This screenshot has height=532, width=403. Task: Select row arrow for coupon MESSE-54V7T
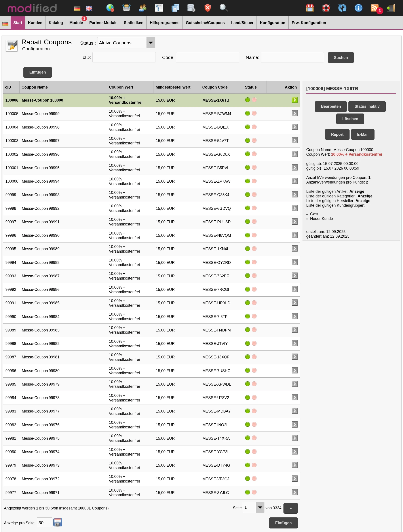click(295, 140)
